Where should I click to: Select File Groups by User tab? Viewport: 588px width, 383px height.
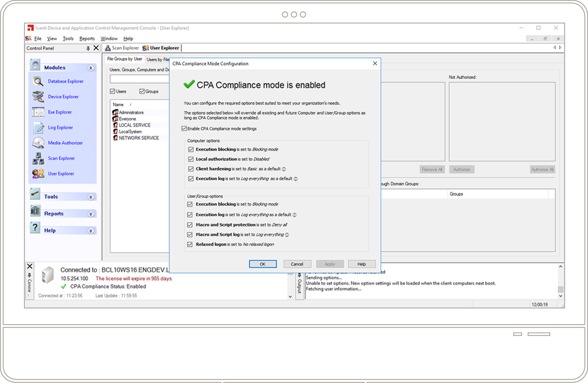click(x=124, y=59)
